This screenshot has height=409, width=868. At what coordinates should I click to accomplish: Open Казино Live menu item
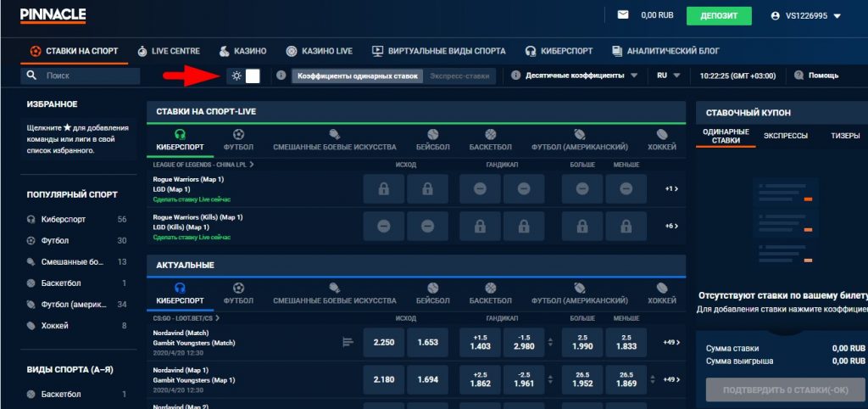pos(320,51)
